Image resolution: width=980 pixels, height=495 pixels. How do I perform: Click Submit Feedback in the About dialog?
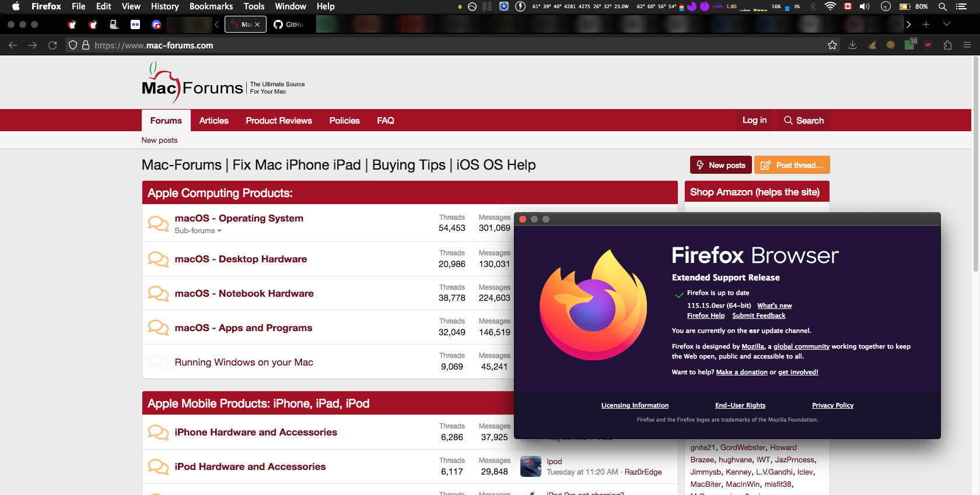759,315
